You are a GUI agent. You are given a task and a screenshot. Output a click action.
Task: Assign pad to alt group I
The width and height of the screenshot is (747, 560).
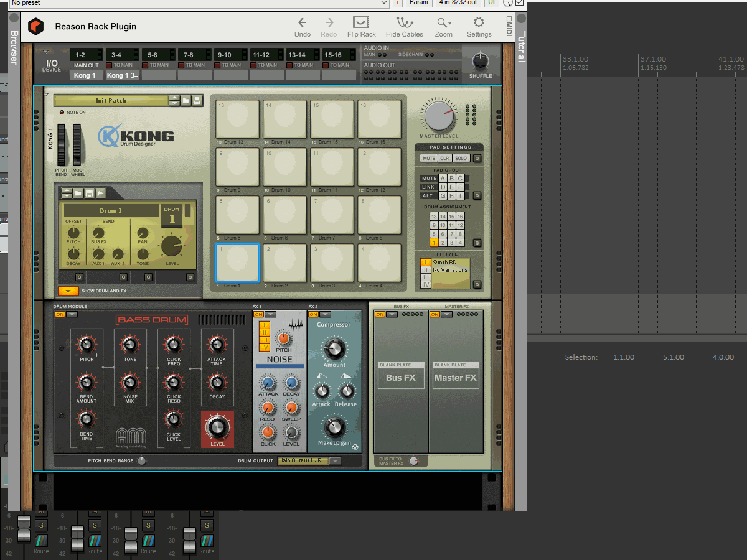pos(460,195)
